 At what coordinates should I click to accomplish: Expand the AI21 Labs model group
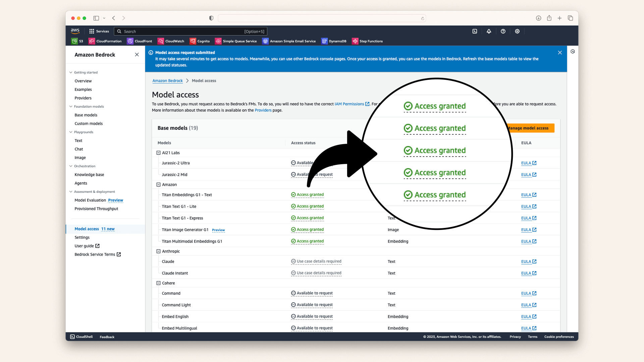tap(158, 153)
